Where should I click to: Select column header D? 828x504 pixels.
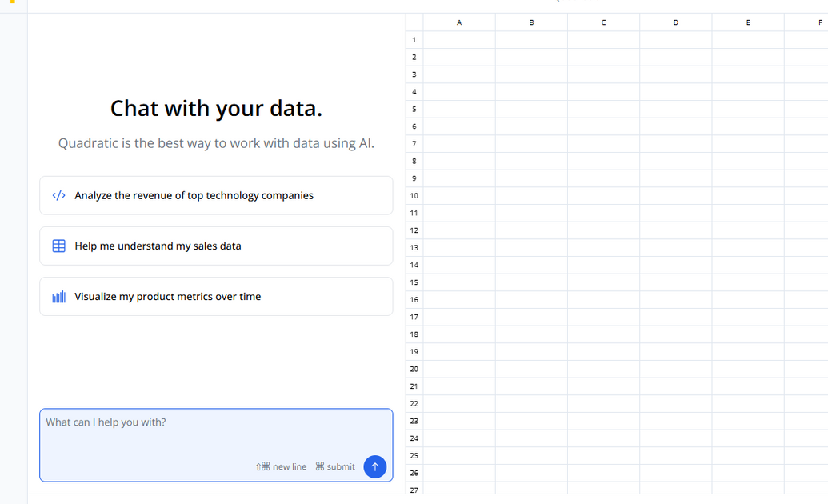(x=675, y=22)
